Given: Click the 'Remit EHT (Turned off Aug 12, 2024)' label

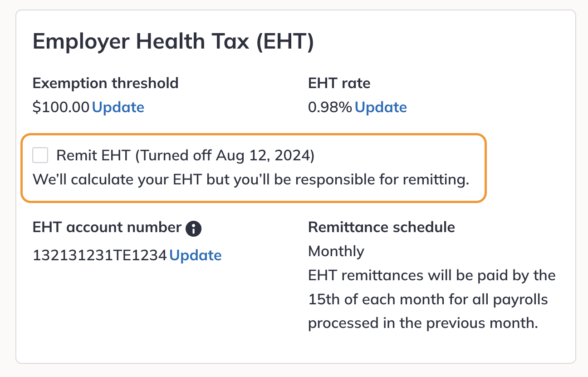Looking at the screenshot, I should tap(185, 155).
